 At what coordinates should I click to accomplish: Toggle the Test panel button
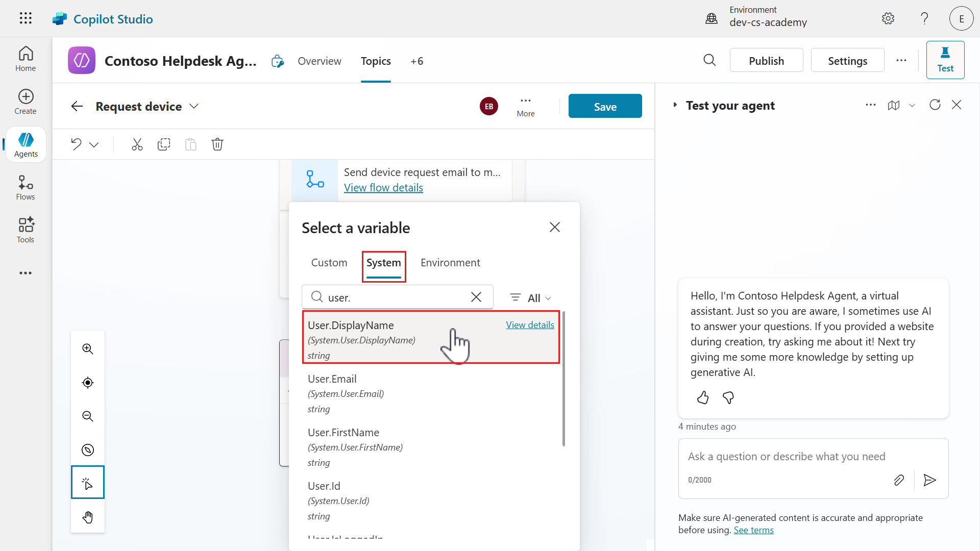coord(945,60)
